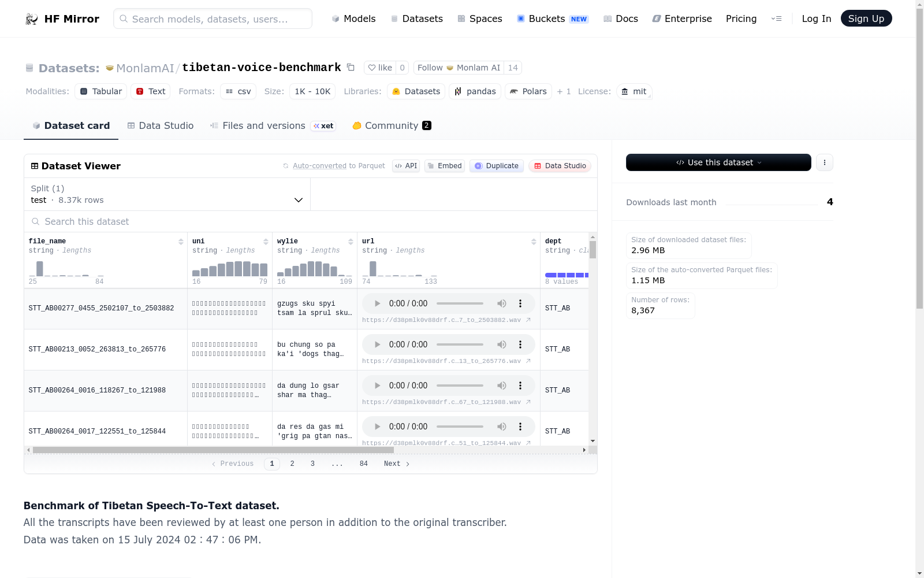
Task: Open audio options menu for STT_AB00277_0455 row
Action: [520, 303]
